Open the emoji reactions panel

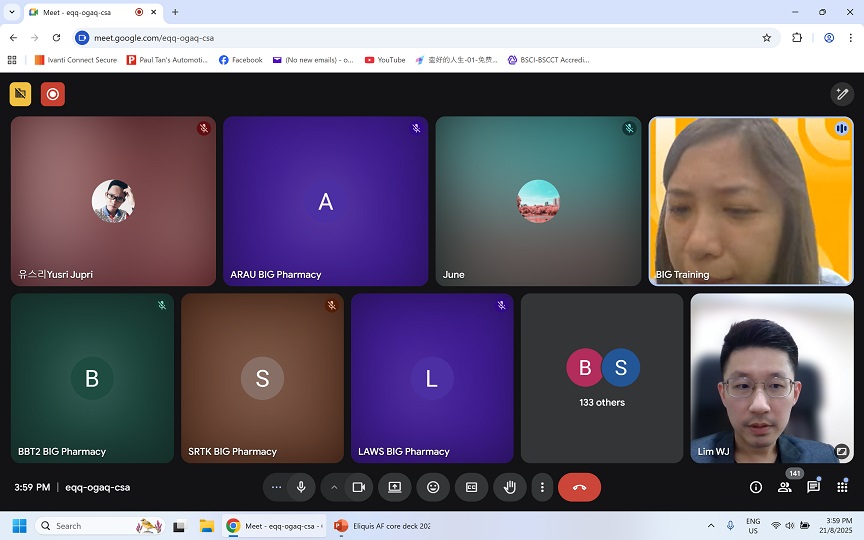tap(433, 487)
